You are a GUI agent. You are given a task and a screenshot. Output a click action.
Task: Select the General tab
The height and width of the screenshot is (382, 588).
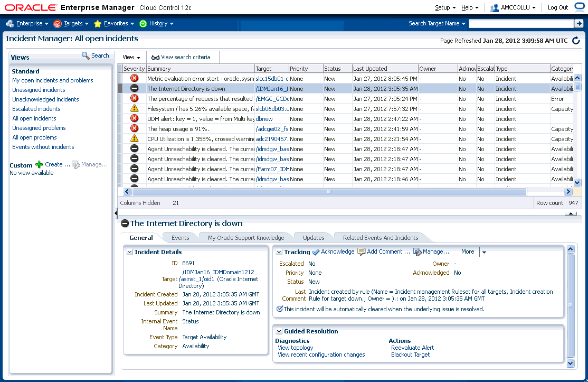tap(141, 238)
